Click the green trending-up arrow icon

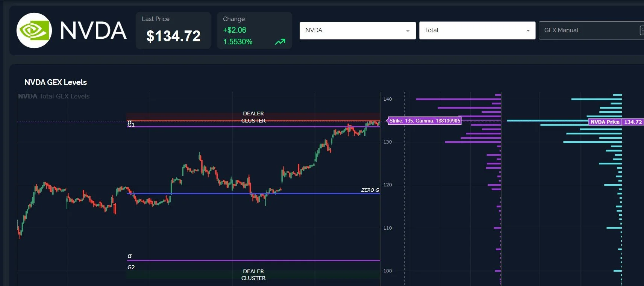point(280,42)
